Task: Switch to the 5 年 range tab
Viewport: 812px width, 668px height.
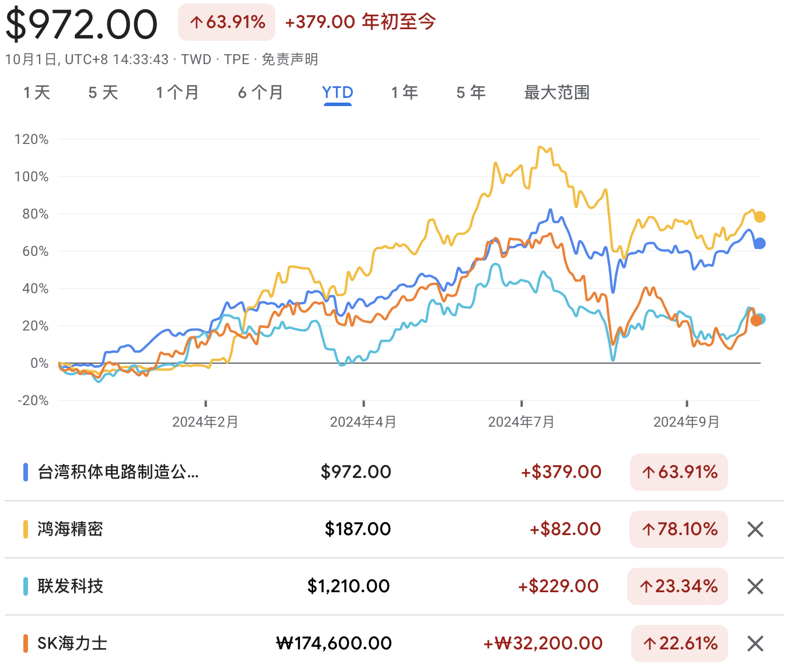Action: (471, 93)
